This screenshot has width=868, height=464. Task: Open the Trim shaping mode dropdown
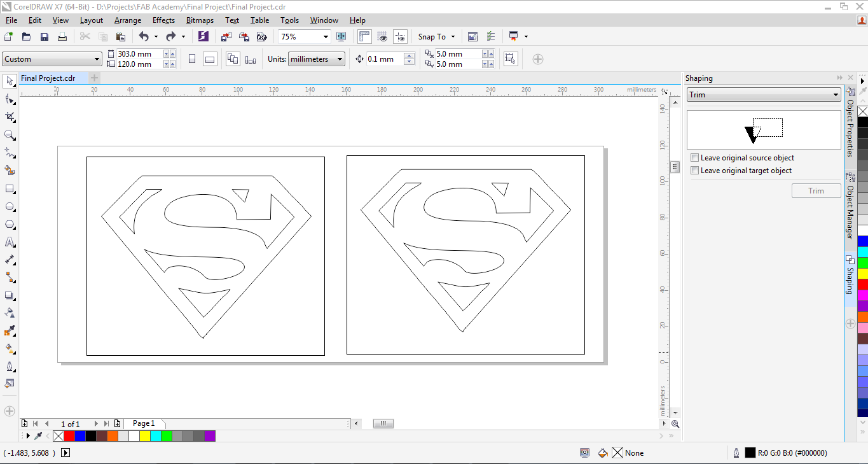click(764, 95)
